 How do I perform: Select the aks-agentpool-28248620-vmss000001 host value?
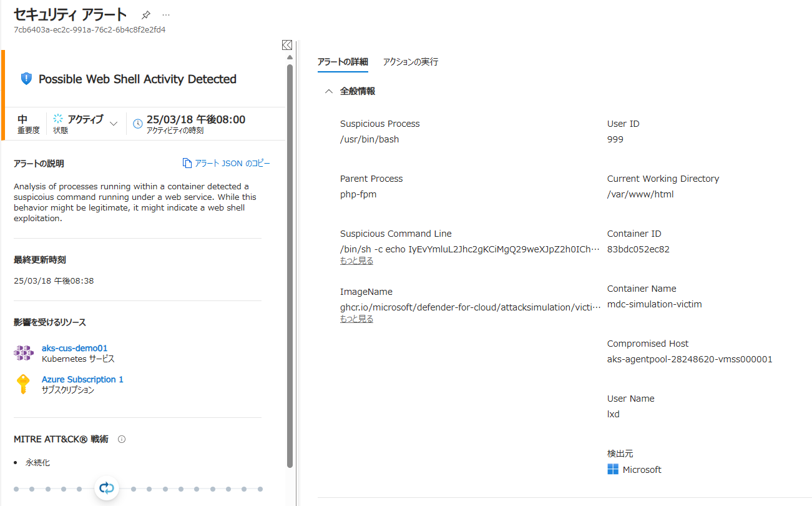(690, 359)
